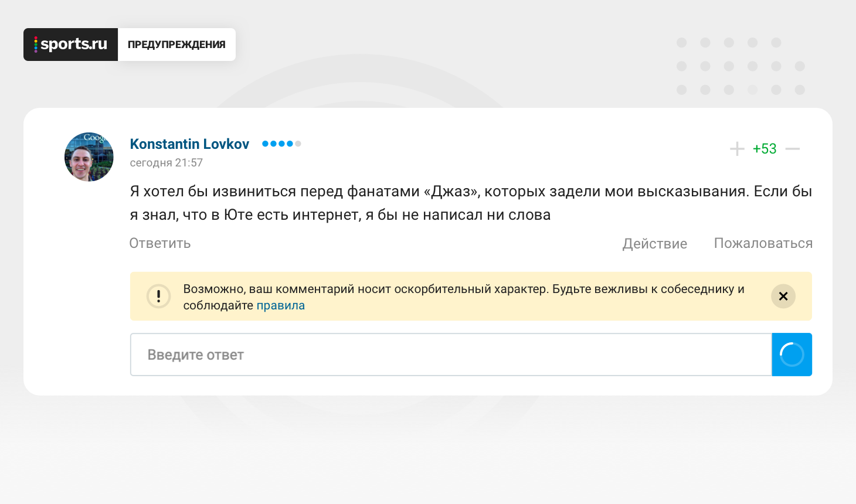856x504 pixels.
Task: Click the sports.ru logo
Action: [x=71, y=45]
